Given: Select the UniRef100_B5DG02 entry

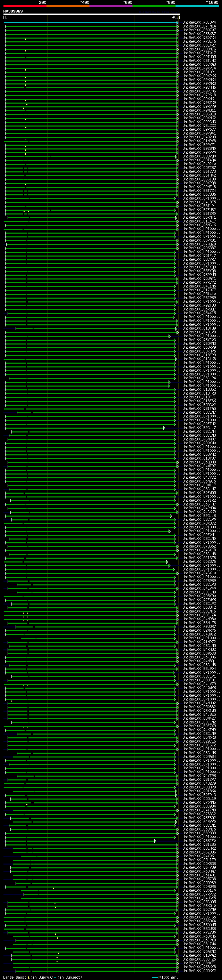Looking at the screenshot, I should (199, 405).
